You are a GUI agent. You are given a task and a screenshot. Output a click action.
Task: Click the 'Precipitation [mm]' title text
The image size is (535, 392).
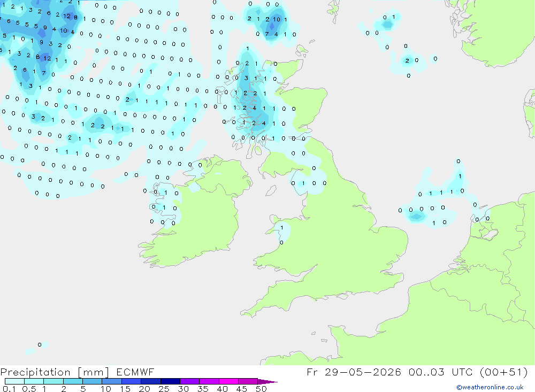coord(55,372)
